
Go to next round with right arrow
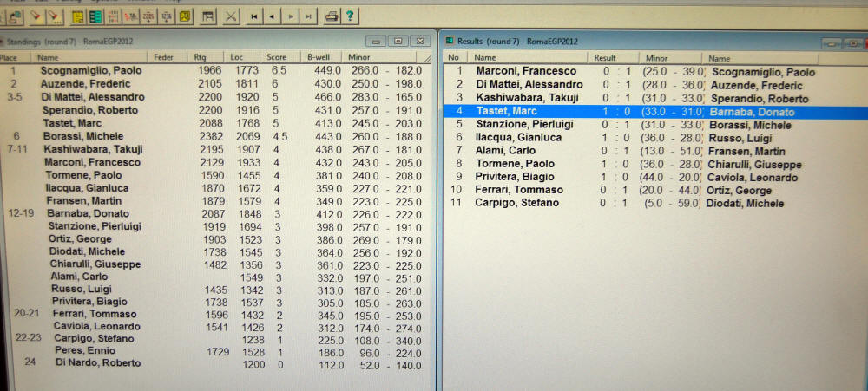click(290, 16)
